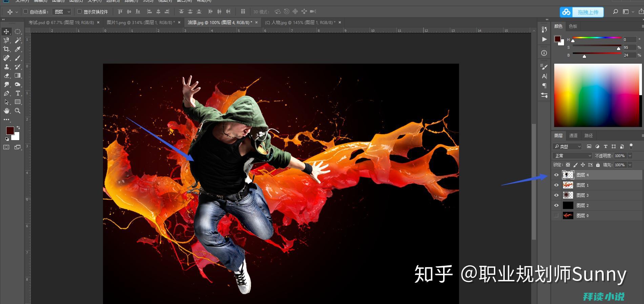This screenshot has height=304, width=644.
Task: Open the Character panel icon
Action: (544, 76)
